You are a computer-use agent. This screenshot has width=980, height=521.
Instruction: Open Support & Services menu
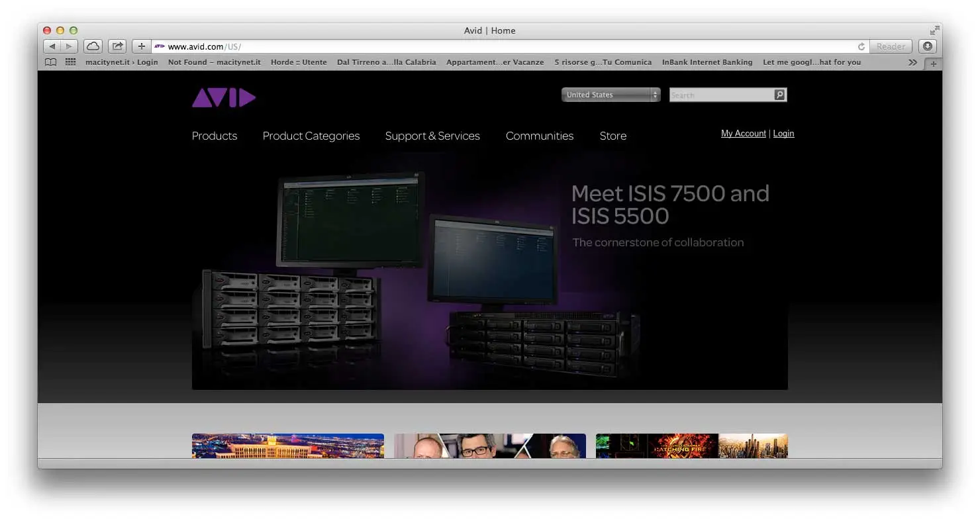pos(432,136)
